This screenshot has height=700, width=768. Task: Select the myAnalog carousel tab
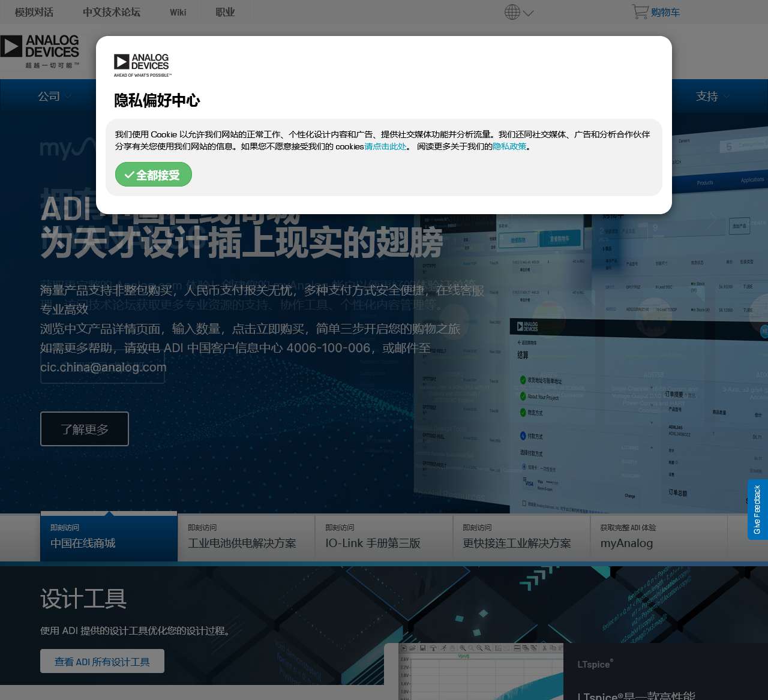click(659, 537)
